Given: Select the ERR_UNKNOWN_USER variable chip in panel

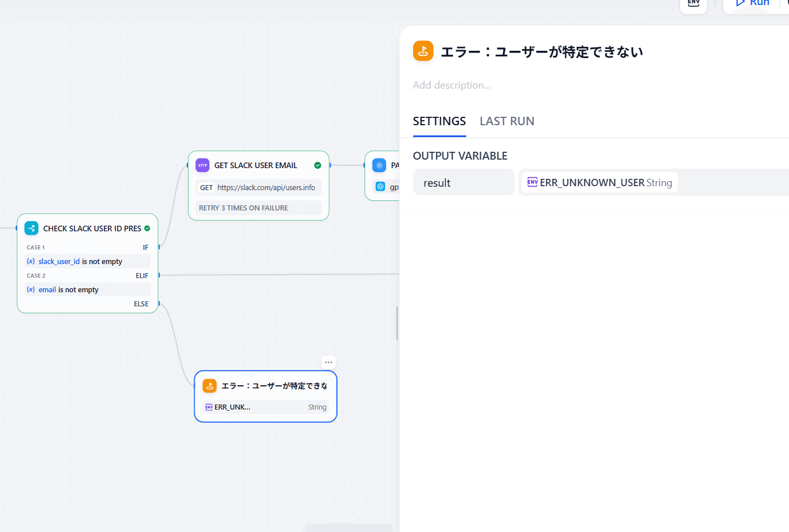Looking at the screenshot, I should (x=599, y=183).
